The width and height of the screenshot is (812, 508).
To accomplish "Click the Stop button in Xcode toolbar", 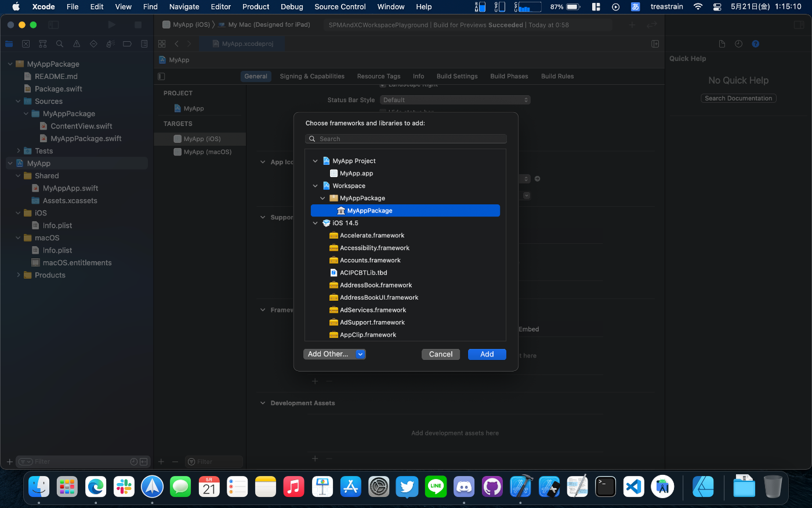I will 138,25.
